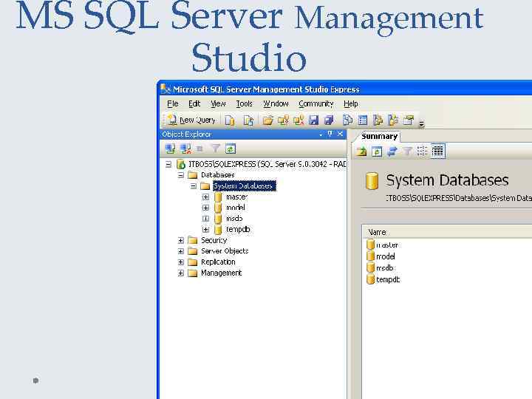Click the Up folder icon in Summary

tap(361, 151)
